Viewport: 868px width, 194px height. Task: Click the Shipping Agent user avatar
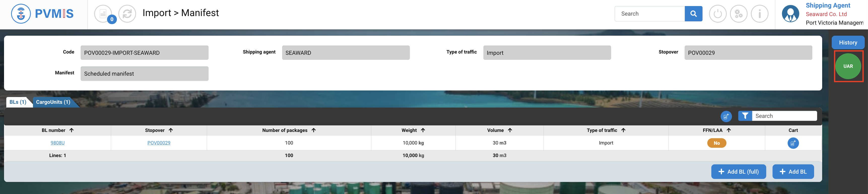point(790,14)
